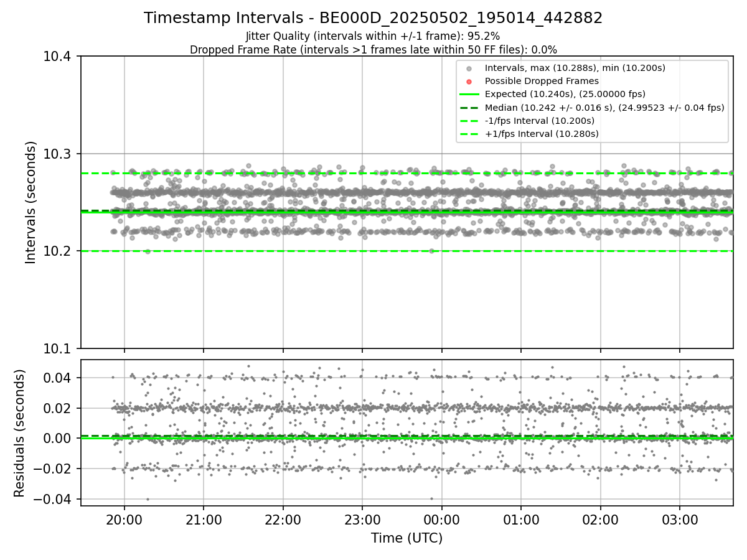Click legend entry "-1/fps Interval (10.200s)"
Image resolution: width=747 pixels, height=560 pixels.
[540, 121]
